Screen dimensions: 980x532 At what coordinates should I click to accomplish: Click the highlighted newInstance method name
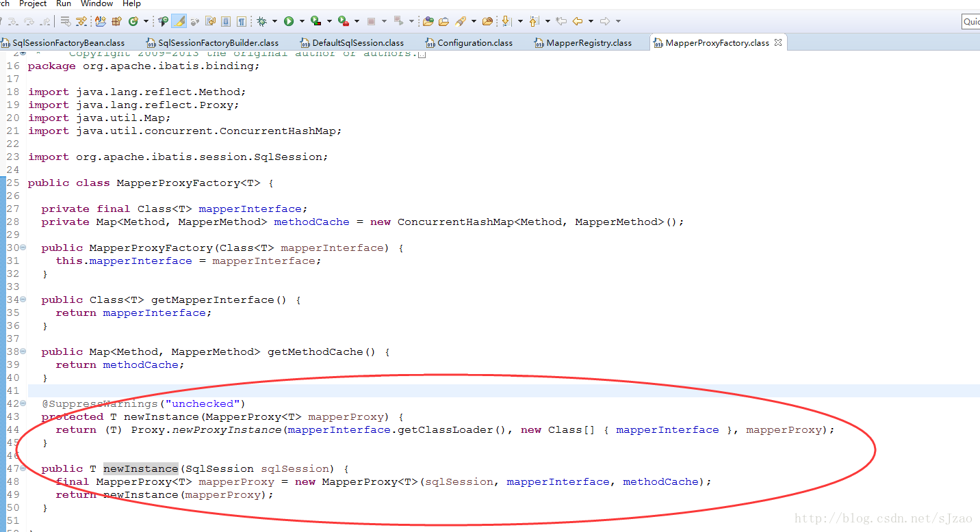click(x=141, y=468)
